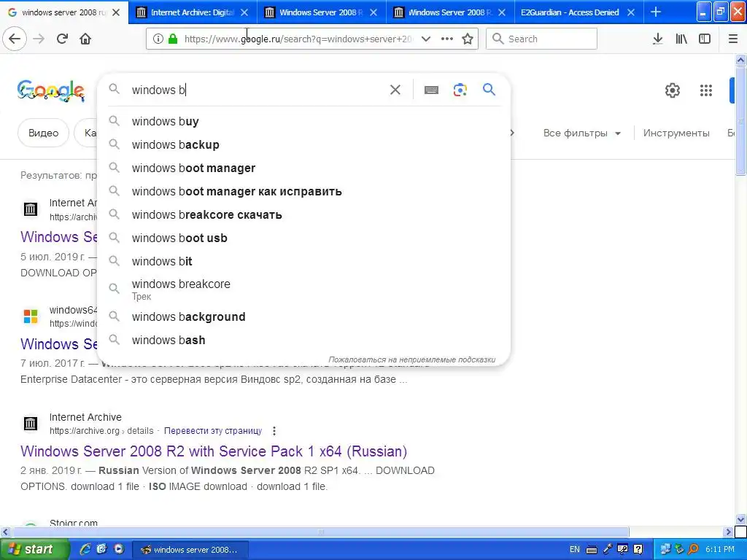Open more options for the Internet Archive result

pyautogui.click(x=274, y=431)
